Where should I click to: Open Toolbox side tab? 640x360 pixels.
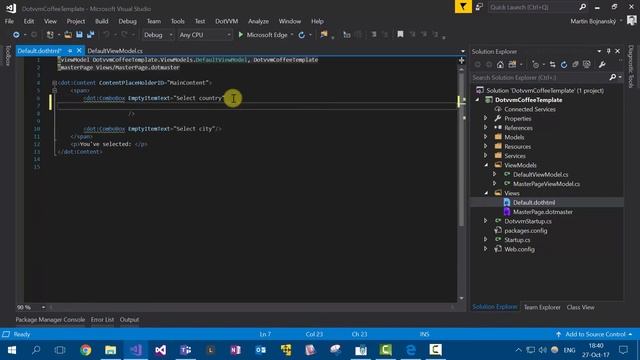tap(7, 56)
